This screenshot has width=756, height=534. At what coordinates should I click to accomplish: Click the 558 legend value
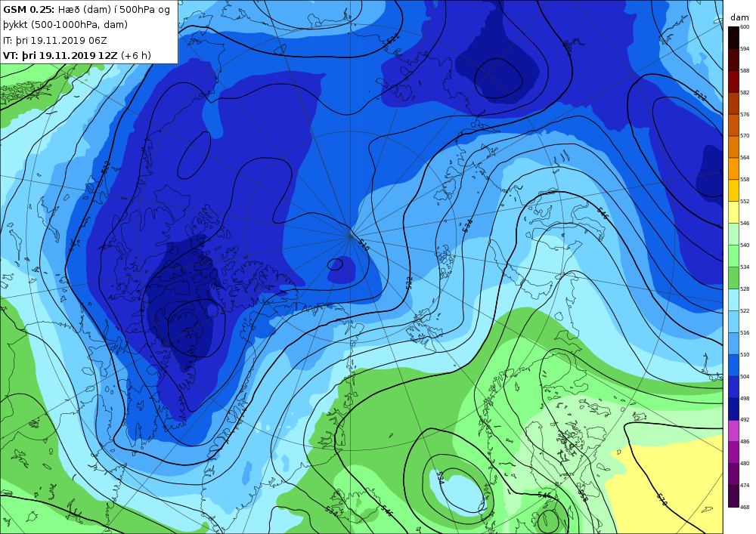[745, 180]
